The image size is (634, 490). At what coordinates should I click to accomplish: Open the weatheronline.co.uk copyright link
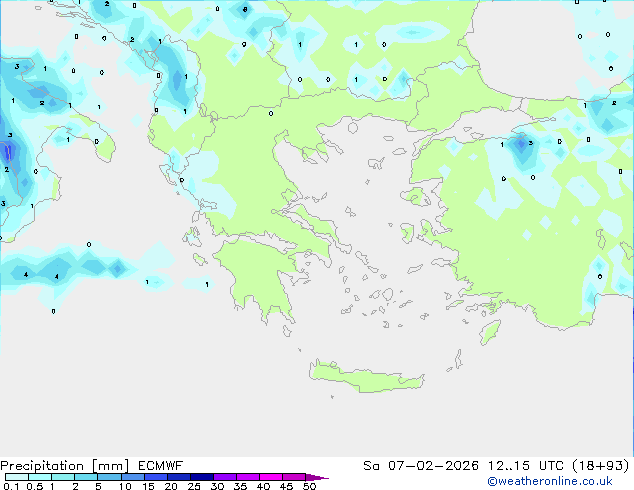[550, 481]
